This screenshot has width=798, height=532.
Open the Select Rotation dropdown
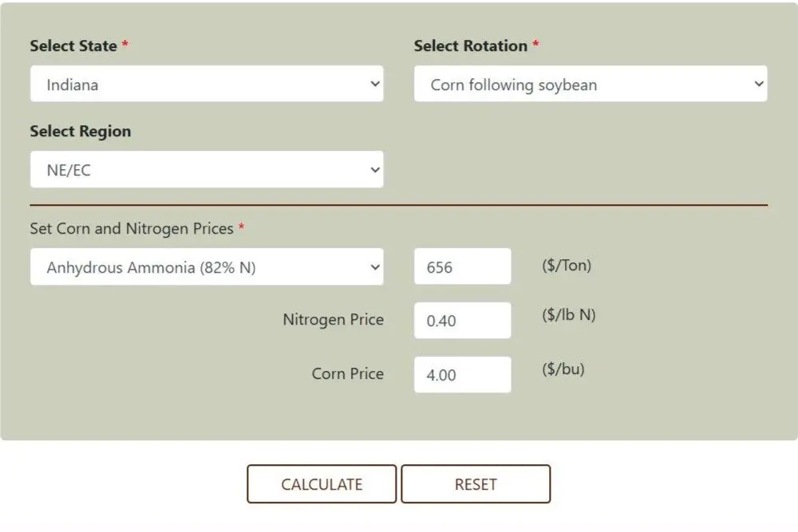click(591, 84)
